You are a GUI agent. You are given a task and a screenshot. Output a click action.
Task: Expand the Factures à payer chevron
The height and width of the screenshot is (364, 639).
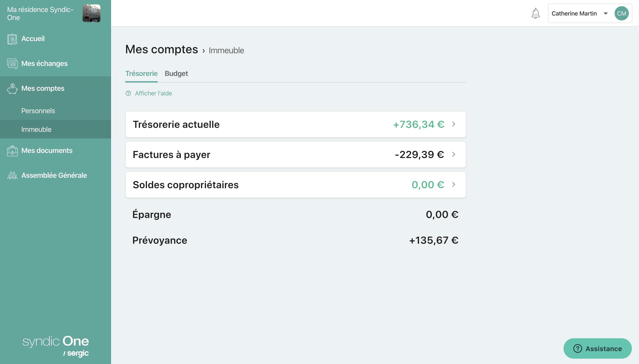(454, 154)
